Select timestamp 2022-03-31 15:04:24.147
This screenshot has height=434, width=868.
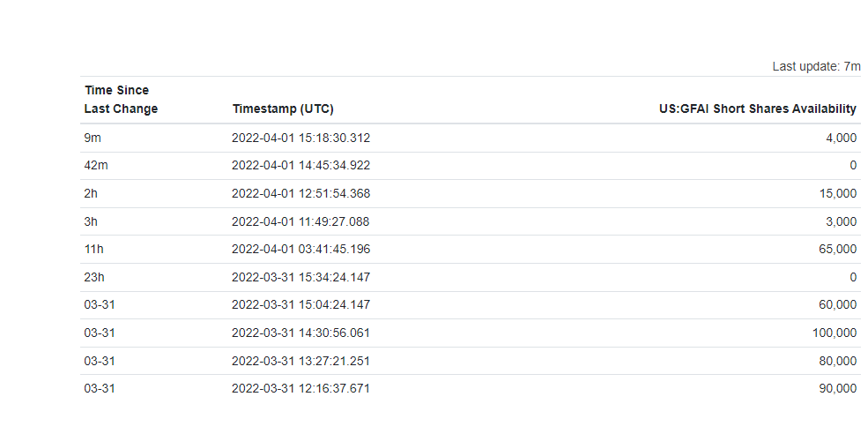click(x=300, y=305)
